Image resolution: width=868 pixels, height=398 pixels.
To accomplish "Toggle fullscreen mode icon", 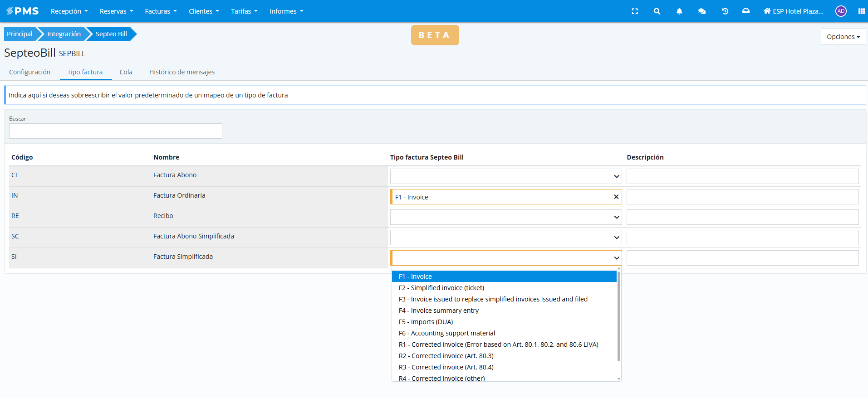I will (x=635, y=11).
